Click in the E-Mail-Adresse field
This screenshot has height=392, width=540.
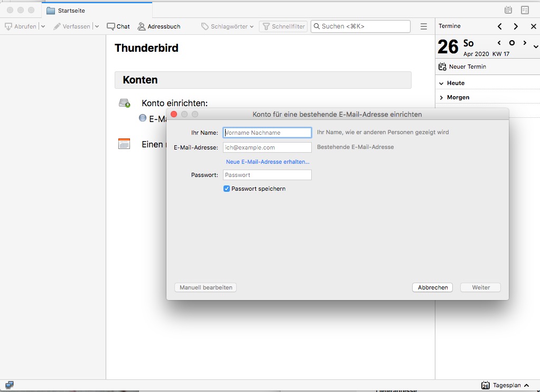(x=267, y=147)
